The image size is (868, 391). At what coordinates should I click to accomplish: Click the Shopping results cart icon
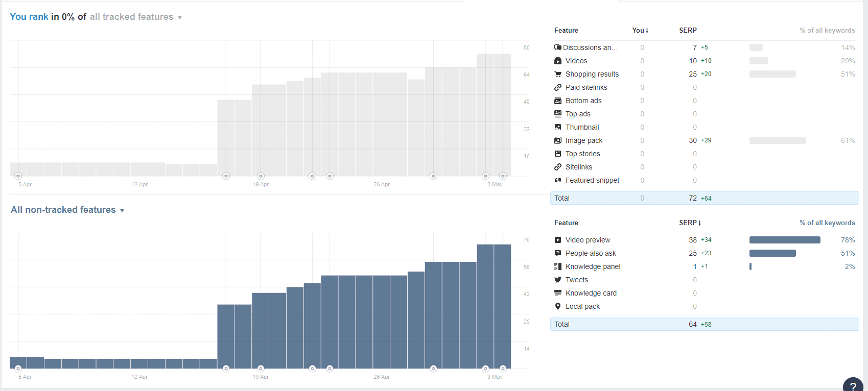tap(558, 74)
